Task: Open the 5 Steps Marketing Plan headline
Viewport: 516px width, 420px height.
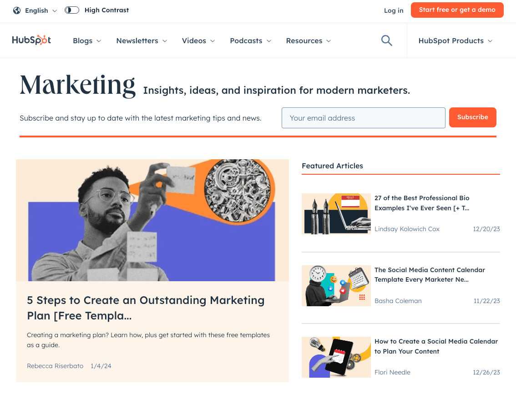Action: coord(146,308)
